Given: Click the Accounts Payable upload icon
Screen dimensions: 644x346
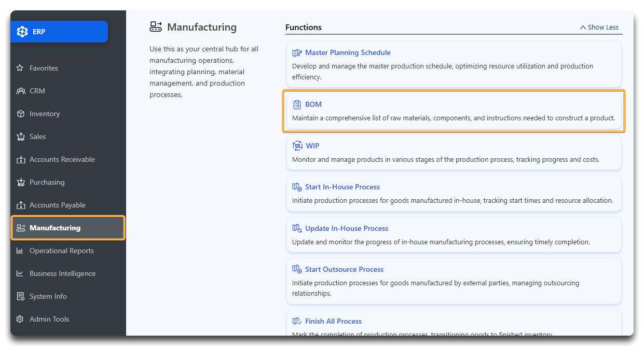Looking at the screenshot, I should (20, 205).
